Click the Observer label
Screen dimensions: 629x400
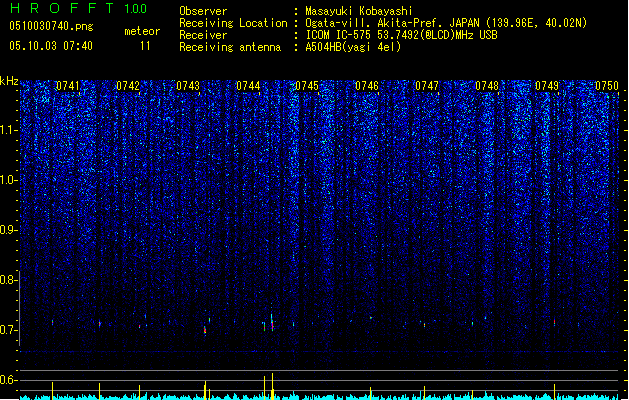coord(203,11)
